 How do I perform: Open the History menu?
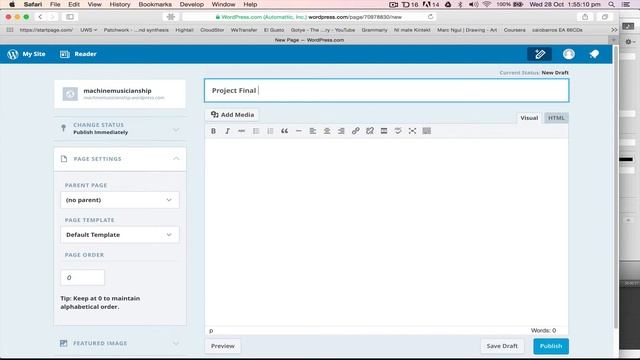point(120,4)
